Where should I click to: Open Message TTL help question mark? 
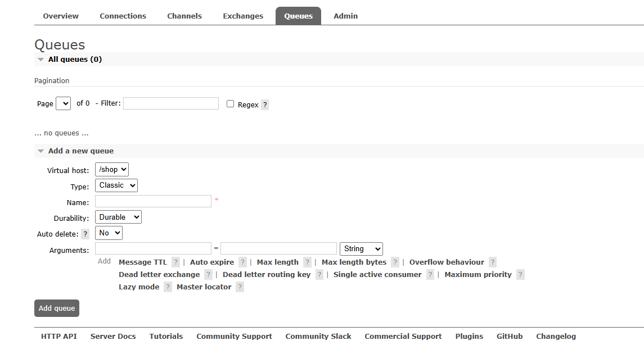(x=175, y=262)
